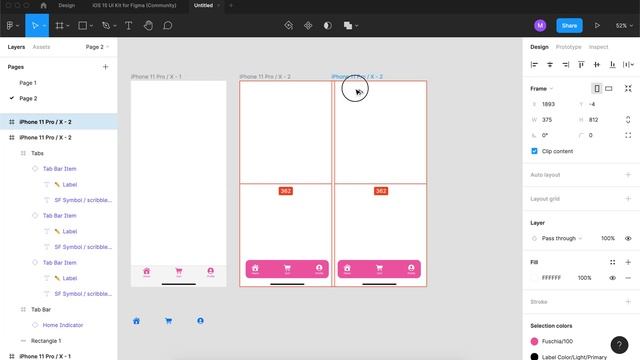
Task: Add Layout grid with plus button
Action: [628, 199]
